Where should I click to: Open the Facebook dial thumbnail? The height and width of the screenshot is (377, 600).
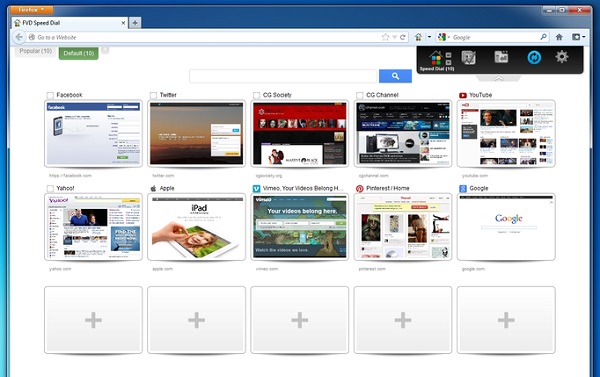click(93, 134)
